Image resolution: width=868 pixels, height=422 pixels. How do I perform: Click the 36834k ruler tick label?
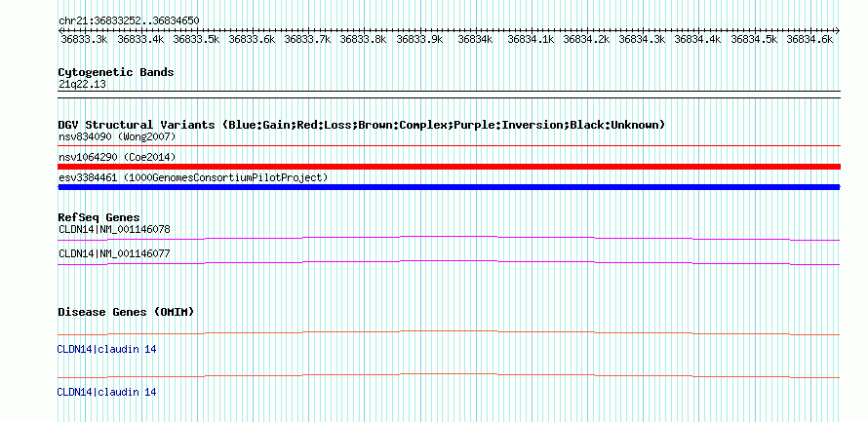tap(476, 39)
